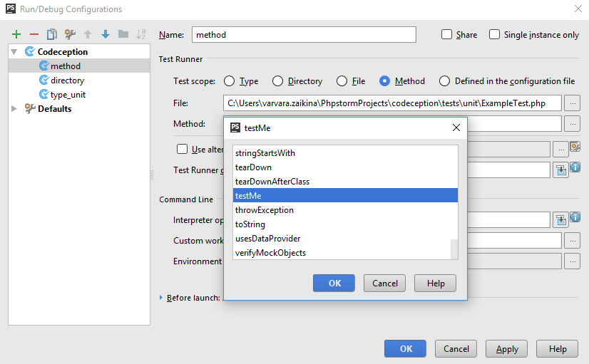Expand the Before launch section
Viewport: 589px width, 364px height.
click(161, 298)
